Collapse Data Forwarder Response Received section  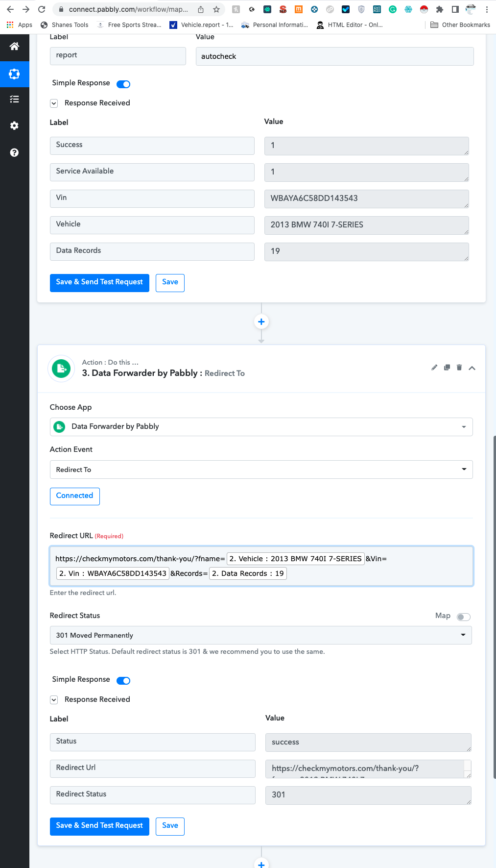tap(54, 700)
